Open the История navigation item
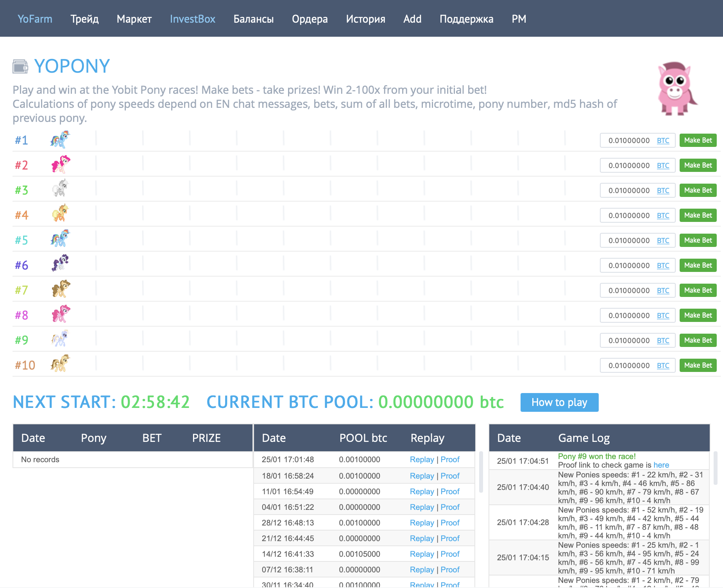 [366, 19]
